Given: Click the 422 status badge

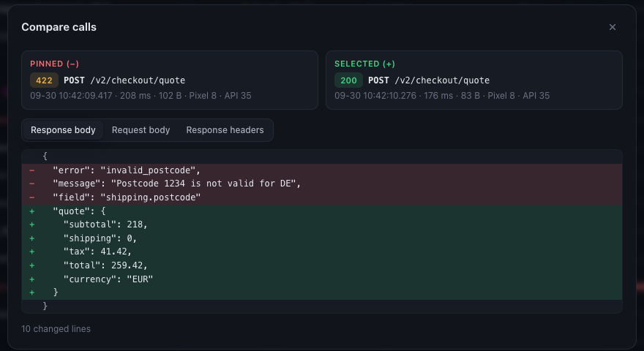Looking at the screenshot, I should [44, 80].
